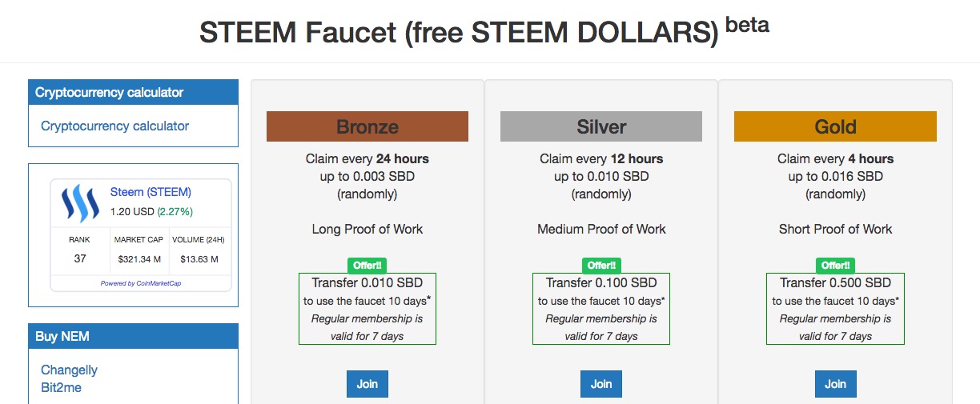
Task: Open the Steem (STEEM) link
Action: click(x=151, y=192)
